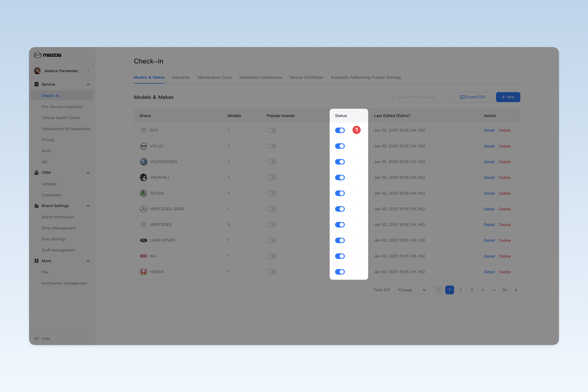
Task: Click the Brand Settings building icon
Action: click(x=36, y=206)
